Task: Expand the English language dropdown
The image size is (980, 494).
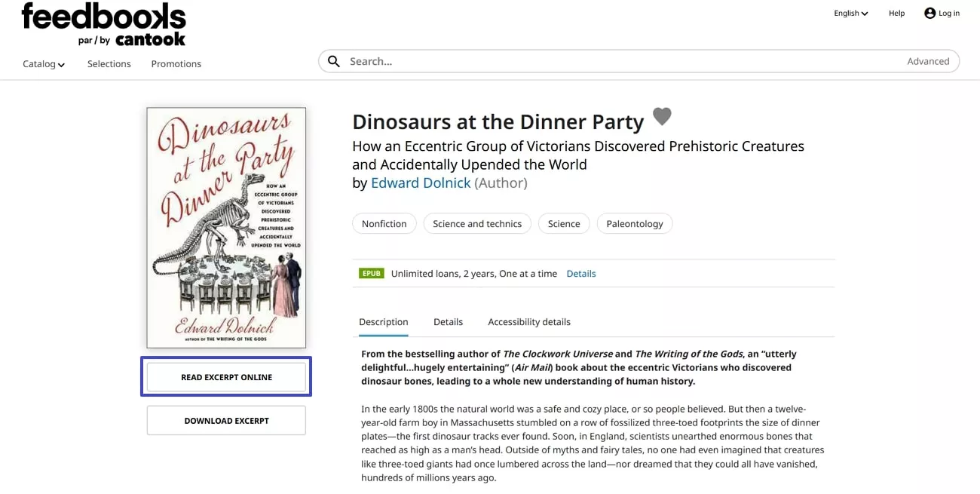Action: 850,13
